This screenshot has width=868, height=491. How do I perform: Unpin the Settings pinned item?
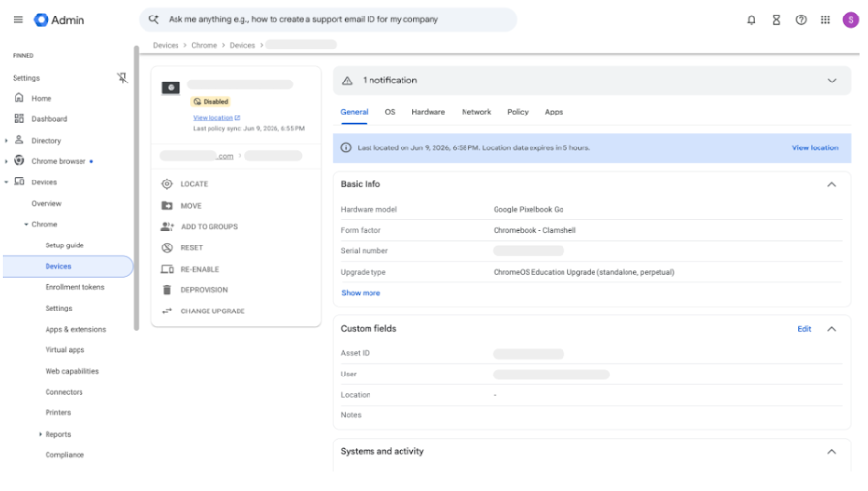coord(122,78)
